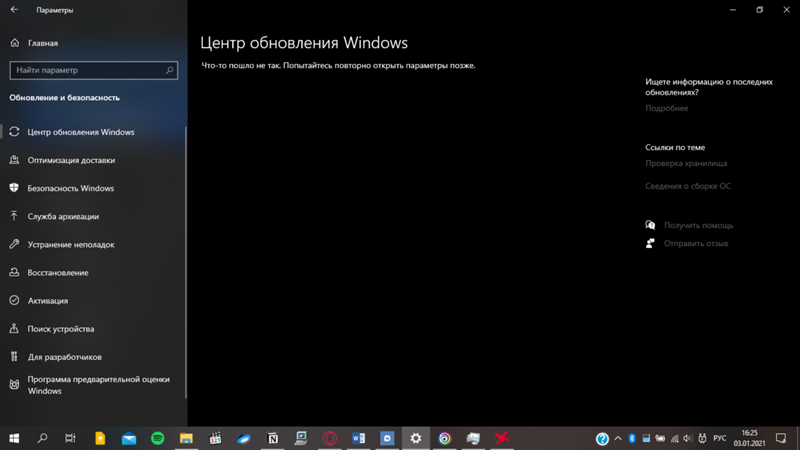
Task: Click the sidebar vertical scrollbar
Action: pos(186,263)
